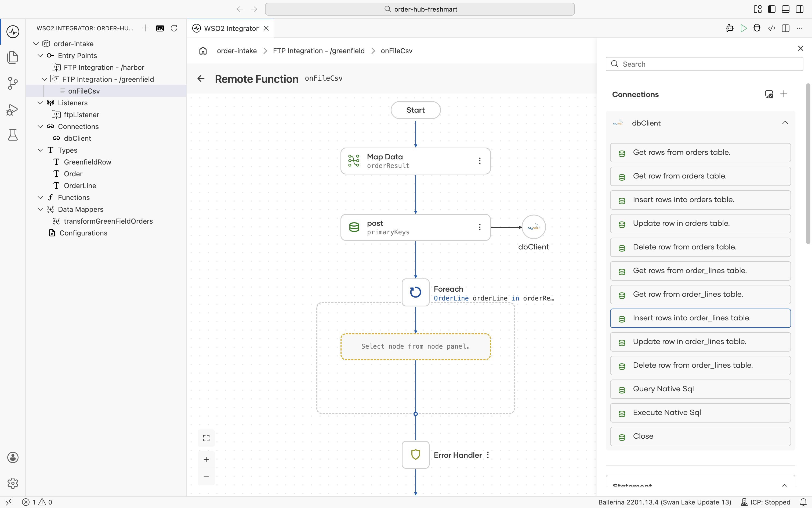Choose Query Native Sql action

(700, 389)
